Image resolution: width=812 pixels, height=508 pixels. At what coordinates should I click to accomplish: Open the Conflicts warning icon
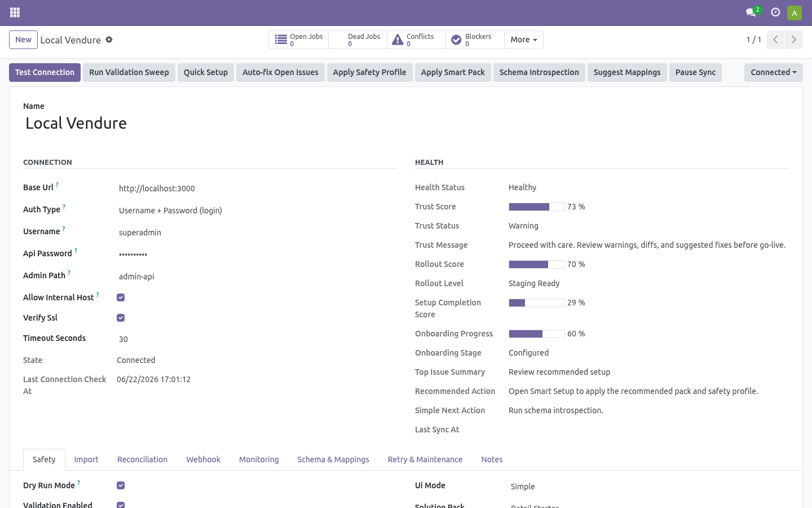[398, 40]
